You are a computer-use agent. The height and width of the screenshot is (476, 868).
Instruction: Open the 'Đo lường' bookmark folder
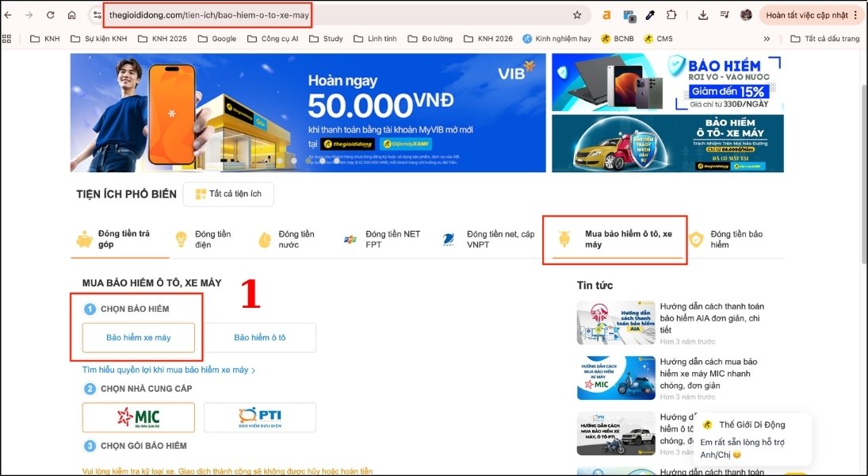click(430, 39)
